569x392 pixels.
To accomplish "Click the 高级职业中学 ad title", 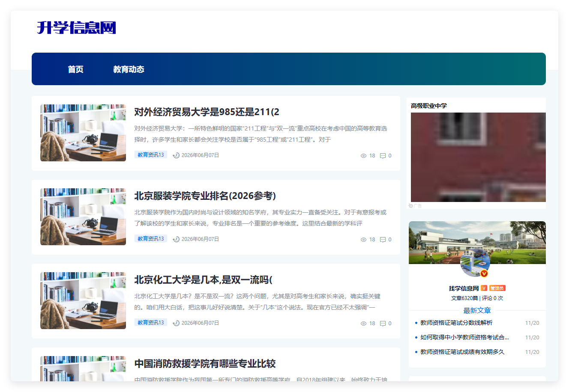I will (x=429, y=106).
